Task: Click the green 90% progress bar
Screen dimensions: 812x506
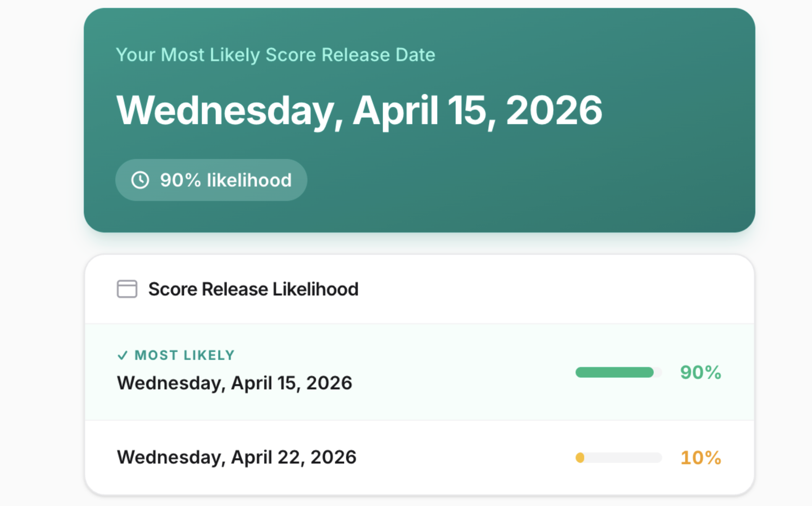Action: pyautogui.click(x=618, y=372)
